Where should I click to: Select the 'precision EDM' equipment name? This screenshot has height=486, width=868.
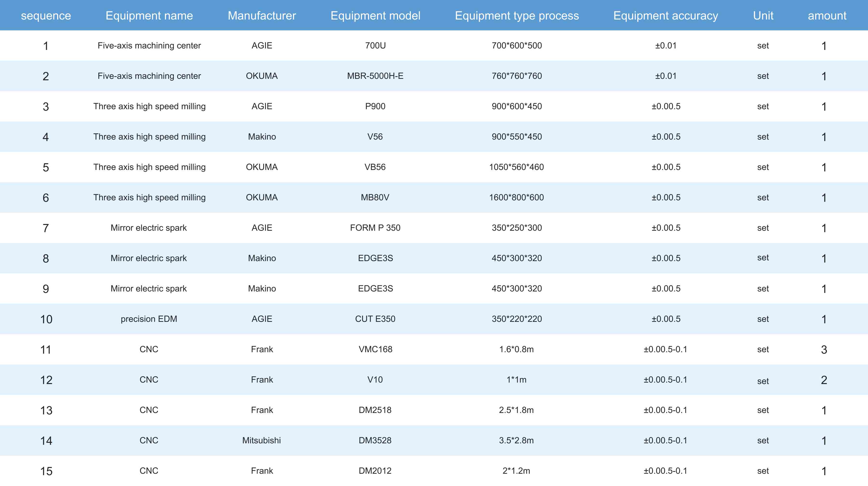149,319
